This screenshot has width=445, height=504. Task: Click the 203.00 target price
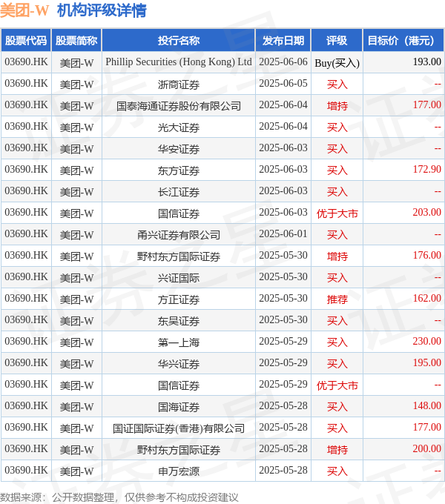pos(426,212)
